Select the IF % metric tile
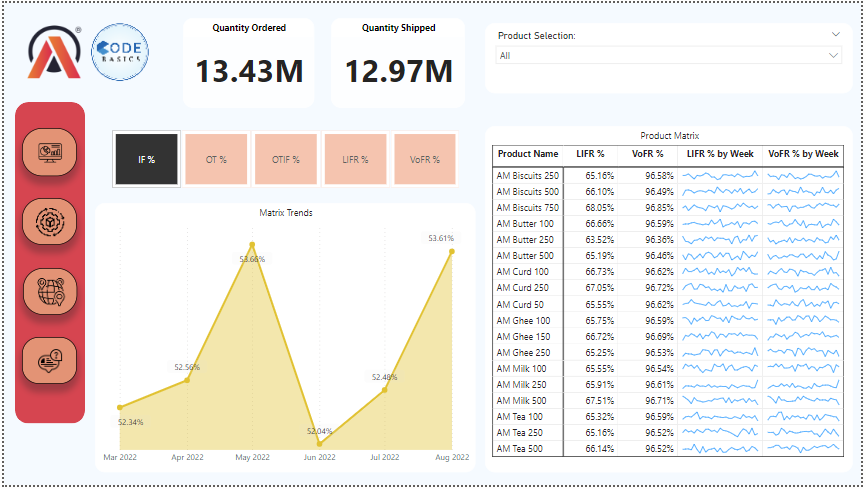The image size is (866, 489). [x=146, y=159]
